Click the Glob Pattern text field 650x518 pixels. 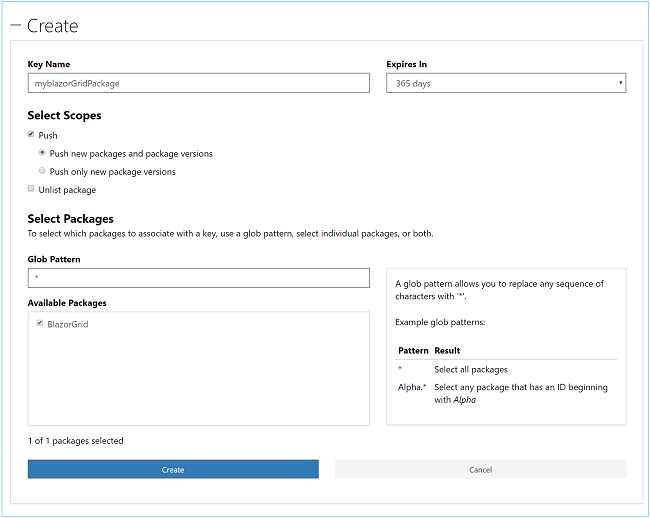(198, 277)
